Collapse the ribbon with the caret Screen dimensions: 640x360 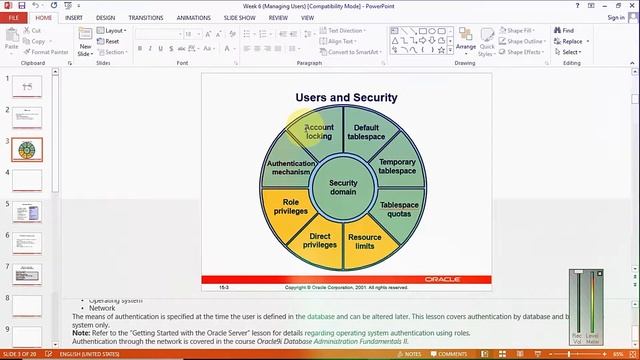tap(632, 63)
